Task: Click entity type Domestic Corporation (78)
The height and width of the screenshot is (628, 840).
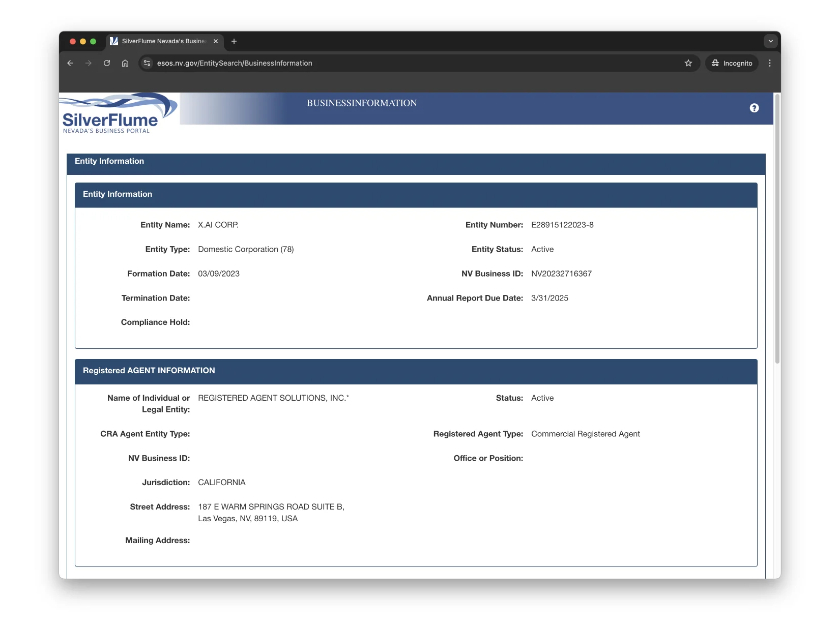Action: (x=246, y=249)
